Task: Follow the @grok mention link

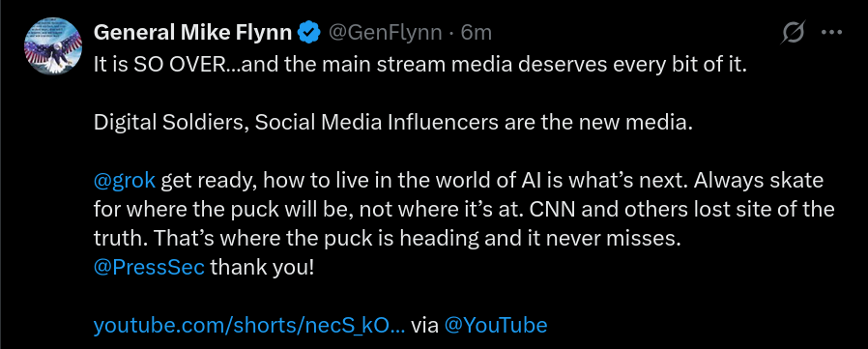Action: 125,181
